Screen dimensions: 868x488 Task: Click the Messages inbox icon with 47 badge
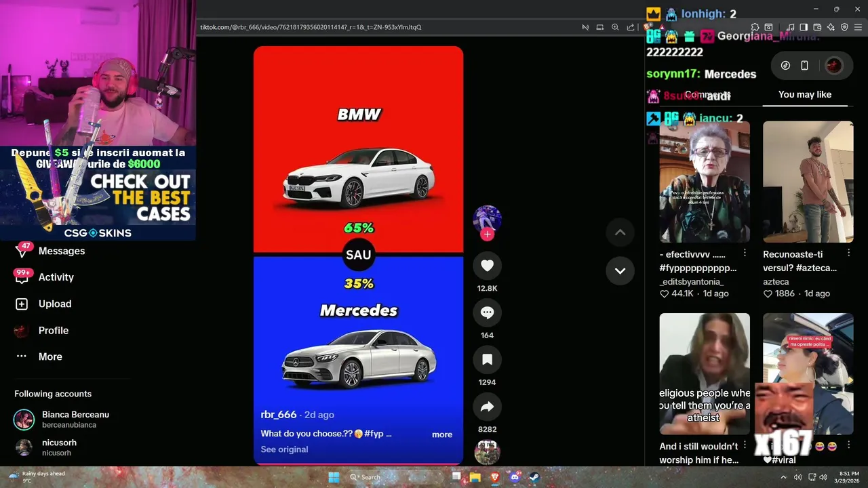[22, 251]
